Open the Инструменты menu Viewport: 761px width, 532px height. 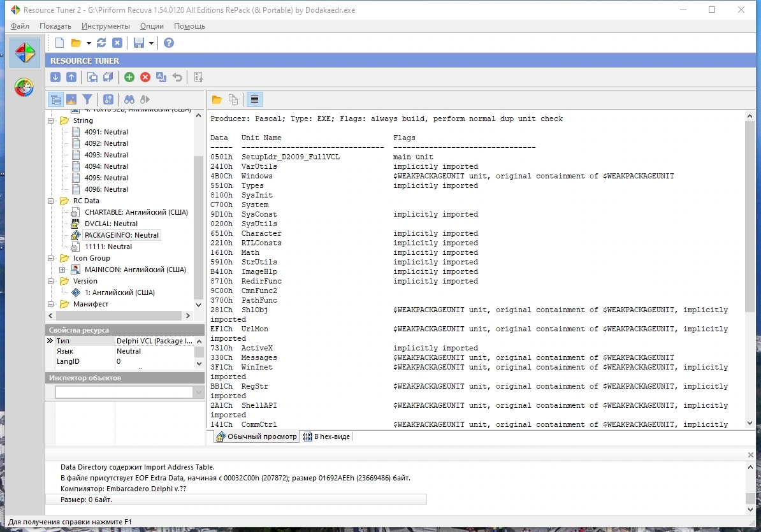point(106,26)
